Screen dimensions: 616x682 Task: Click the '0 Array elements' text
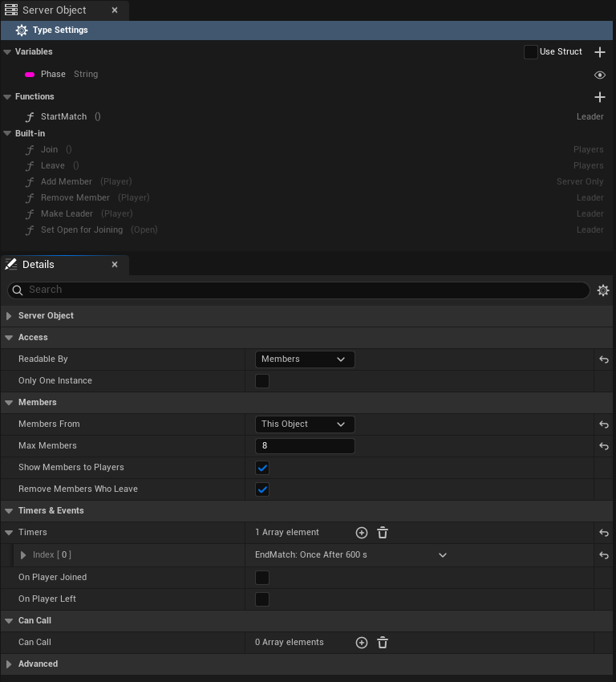pyautogui.click(x=289, y=643)
